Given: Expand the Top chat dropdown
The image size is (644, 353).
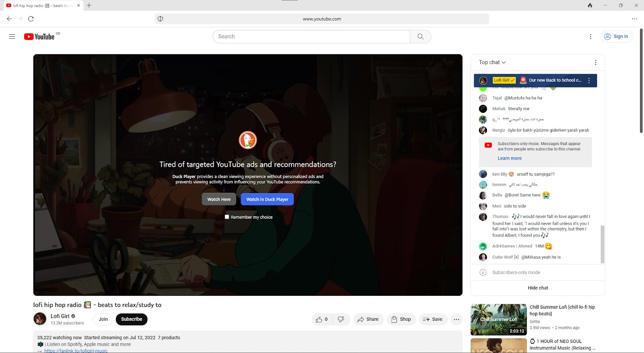Looking at the screenshot, I should (x=492, y=62).
